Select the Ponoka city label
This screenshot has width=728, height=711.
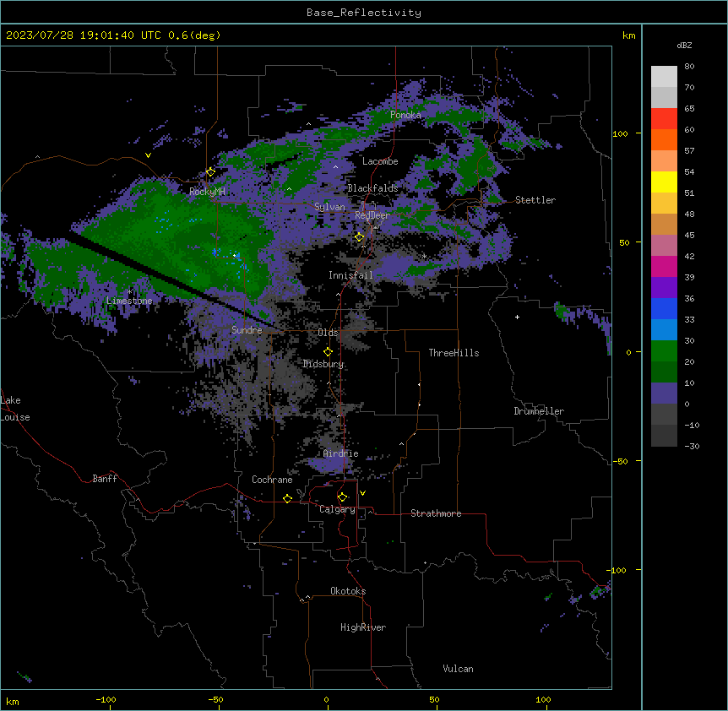pos(405,115)
